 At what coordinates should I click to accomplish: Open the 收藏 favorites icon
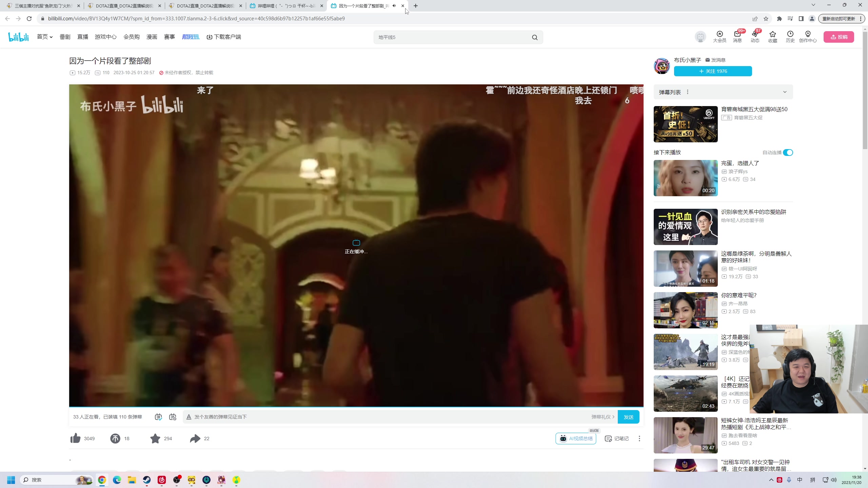(773, 37)
